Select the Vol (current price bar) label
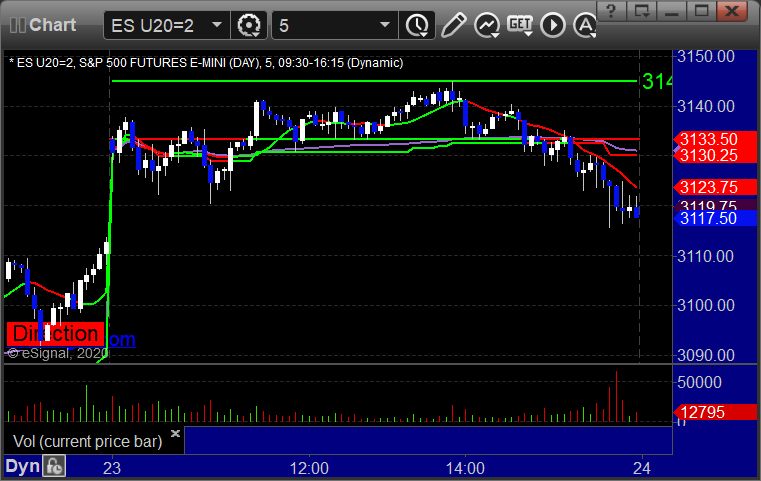The height and width of the screenshot is (481, 761). [x=87, y=441]
